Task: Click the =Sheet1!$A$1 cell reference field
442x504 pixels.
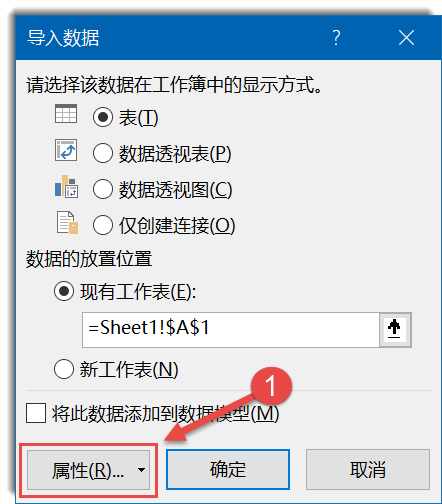Action: coord(231,330)
